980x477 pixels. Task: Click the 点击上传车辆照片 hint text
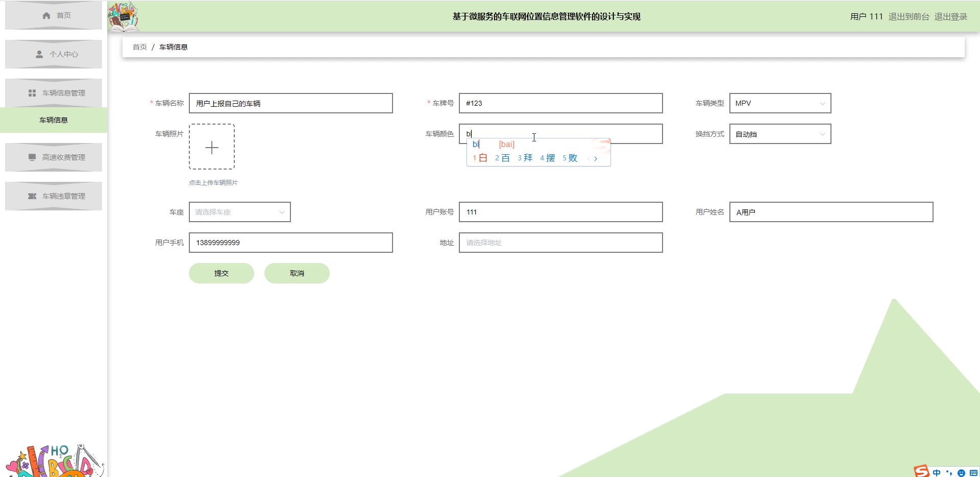[213, 183]
